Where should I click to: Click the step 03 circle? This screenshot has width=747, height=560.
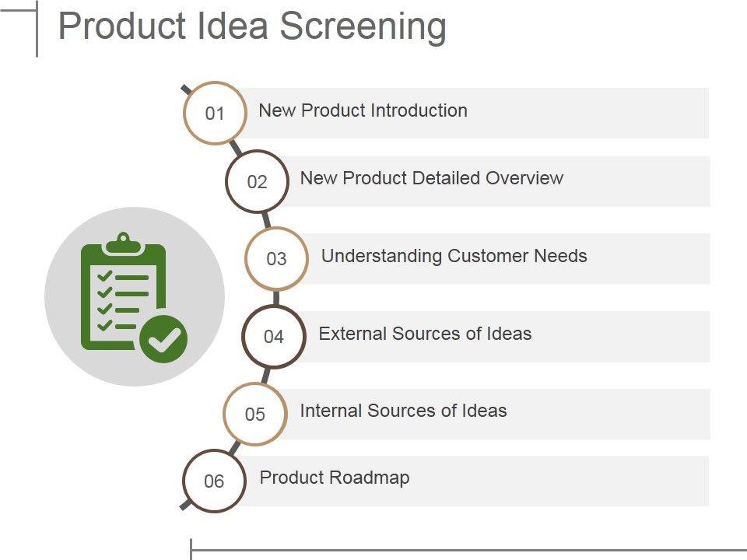(276, 259)
